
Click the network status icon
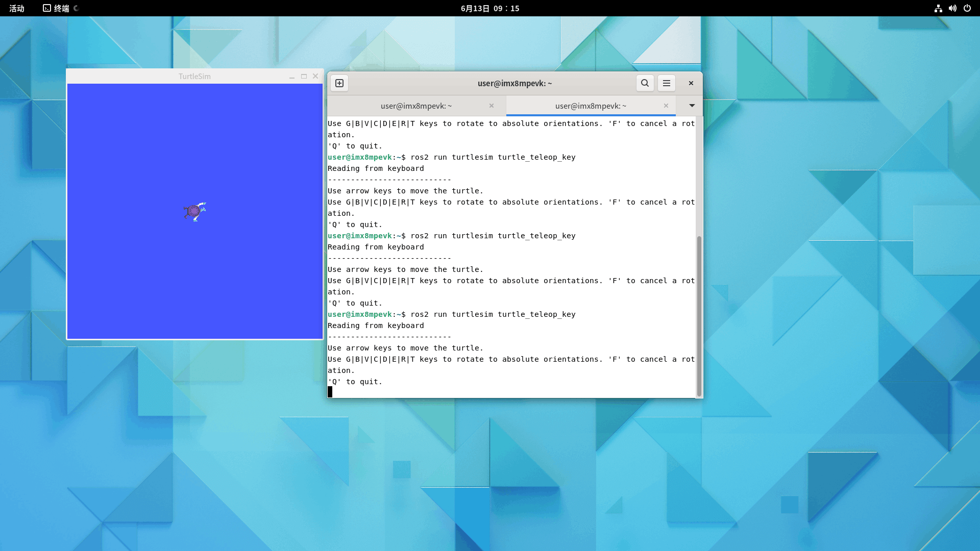(938, 8)
